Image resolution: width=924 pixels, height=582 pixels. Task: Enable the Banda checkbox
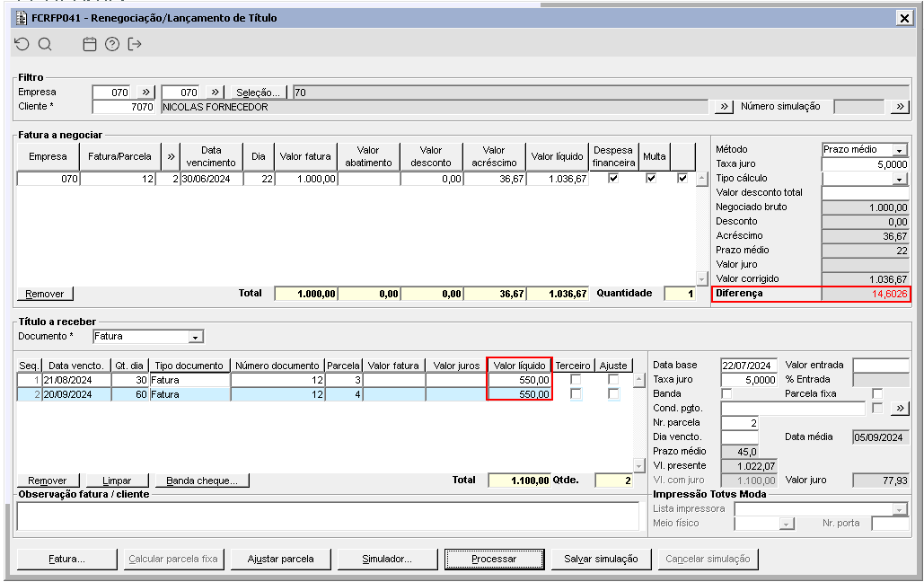726,393
